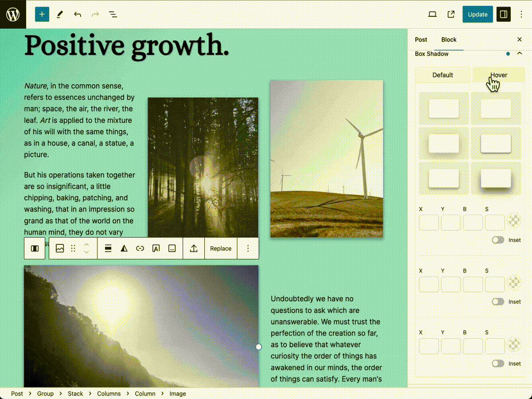Open the Document Overview list icon
This screenshot has height=399, width=532.
(113, 14)
